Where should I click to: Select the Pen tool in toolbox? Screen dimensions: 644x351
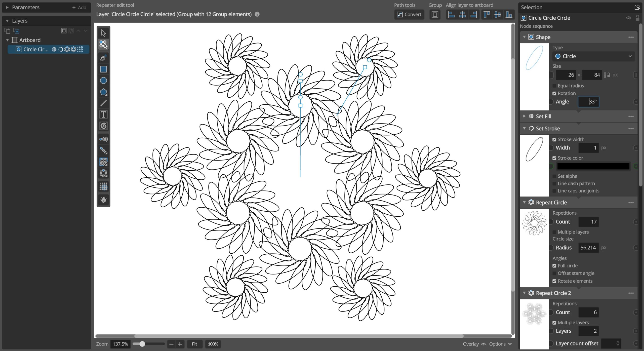(x=103, y=58)
